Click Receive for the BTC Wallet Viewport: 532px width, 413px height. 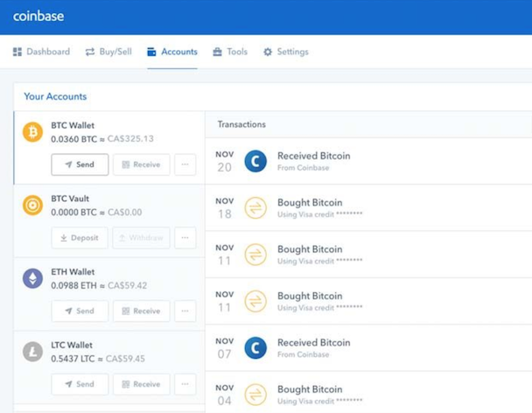[x=141, y=164]
